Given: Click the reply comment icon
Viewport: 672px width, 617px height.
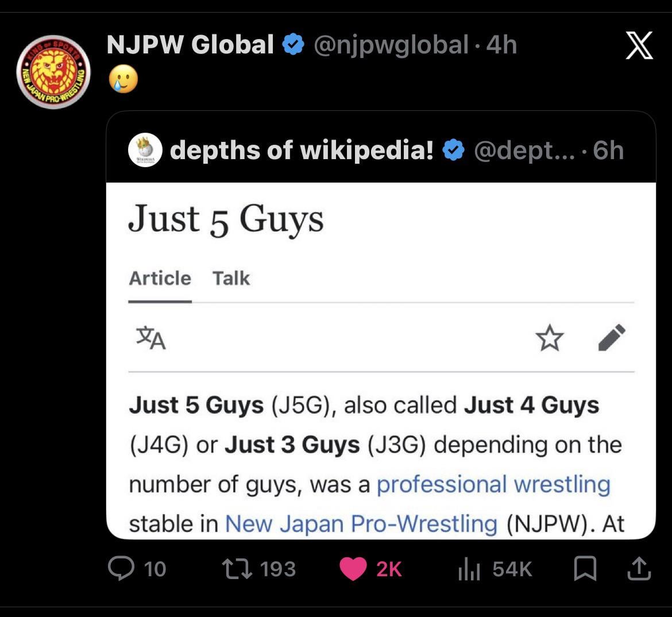Looking at the screenshot, I should click(x=119, y=569).
